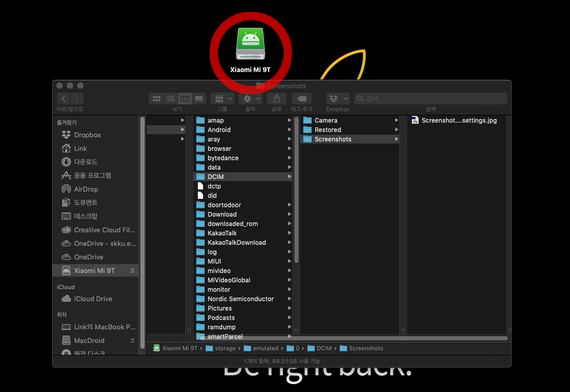Open plain OneDrive sidebar item
570x392 pixels.
[95, 257]
